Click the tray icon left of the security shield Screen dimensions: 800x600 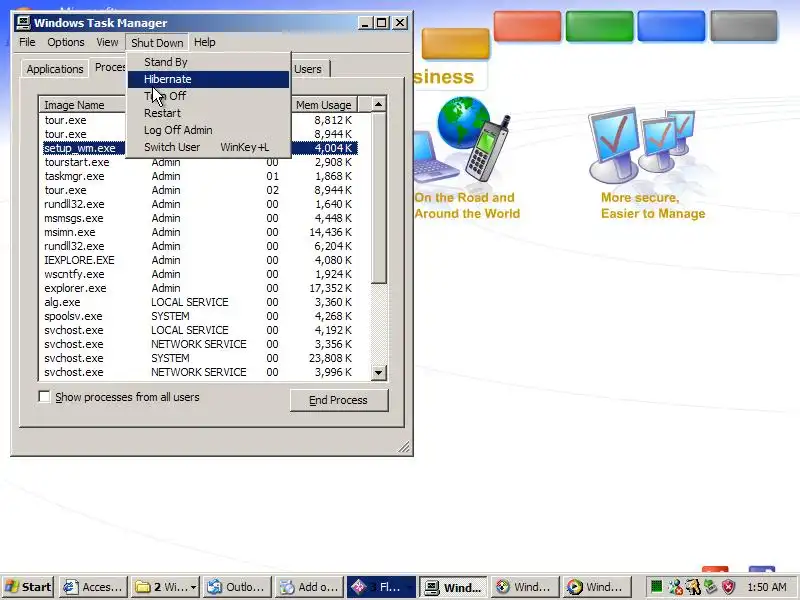[710, 587]
